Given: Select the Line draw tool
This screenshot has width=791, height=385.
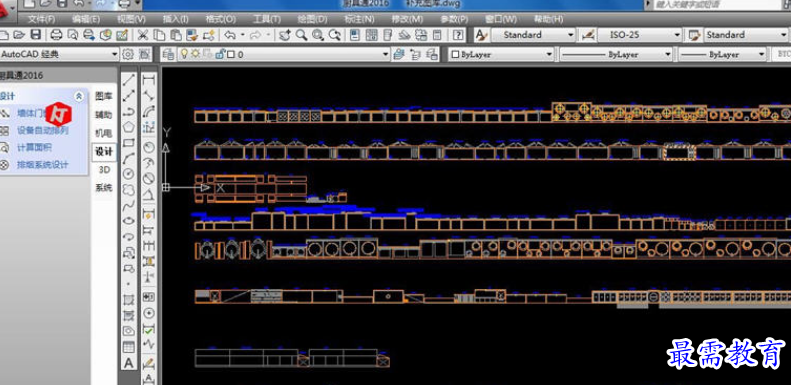Looking at the screenshot, I should pyautogui.click(x=129, y=80).
